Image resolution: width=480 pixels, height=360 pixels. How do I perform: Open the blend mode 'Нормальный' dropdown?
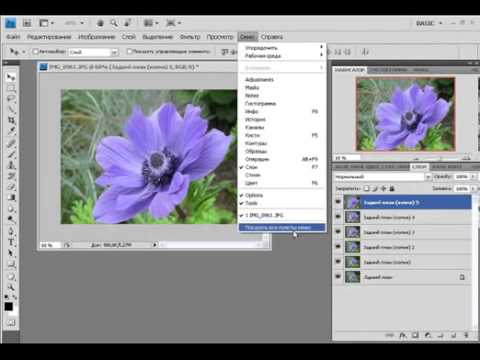(382, 177)
